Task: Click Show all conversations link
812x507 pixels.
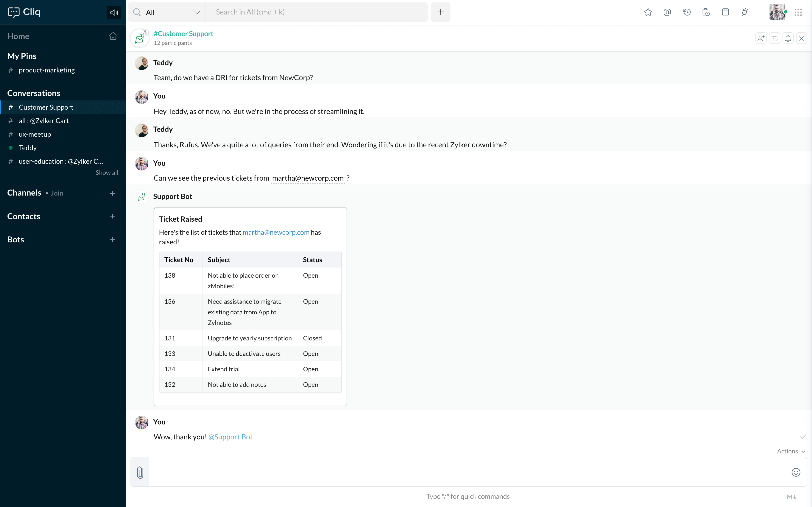Action: 107,173
